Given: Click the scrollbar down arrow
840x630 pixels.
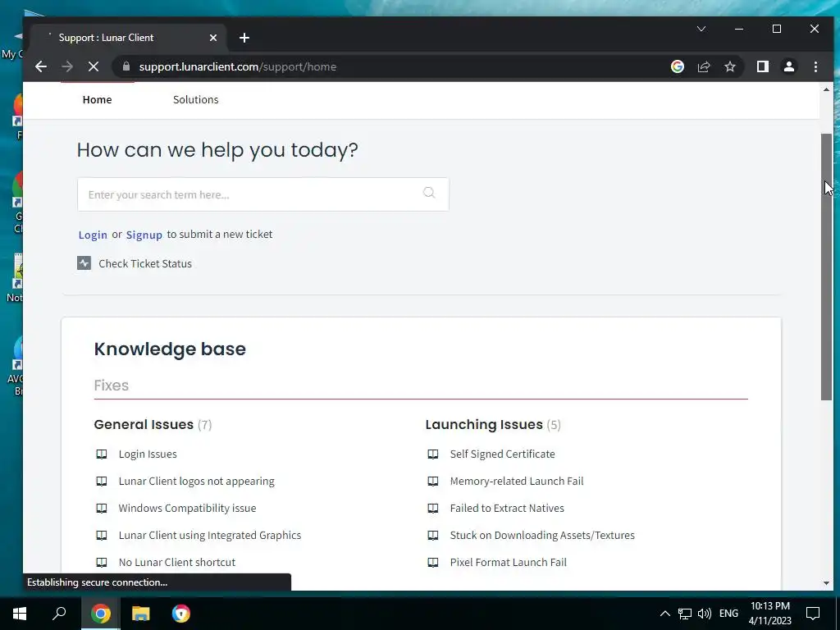Looking at the screenshot, I should 826,583.
